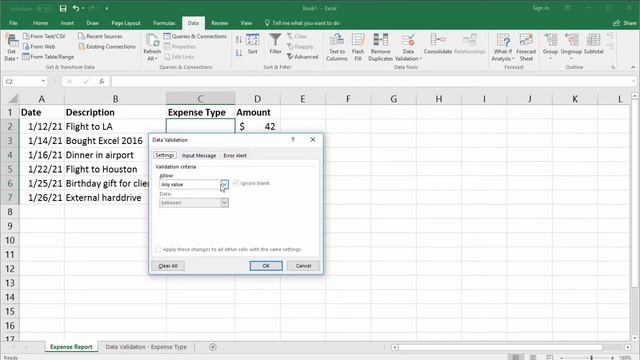
Task: Click the Undo arrow icon
Action: pos(76,8)
